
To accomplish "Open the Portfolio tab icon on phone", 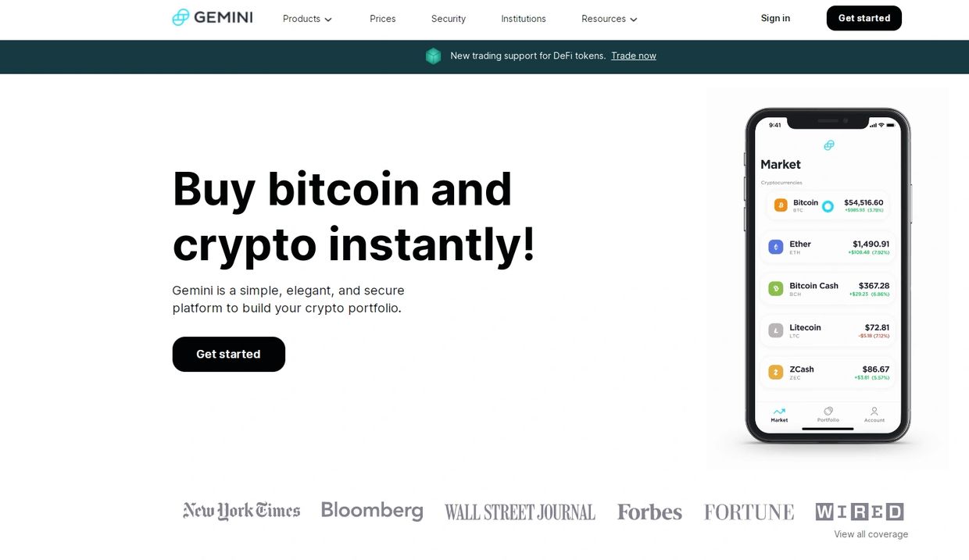I will [828, 411].
